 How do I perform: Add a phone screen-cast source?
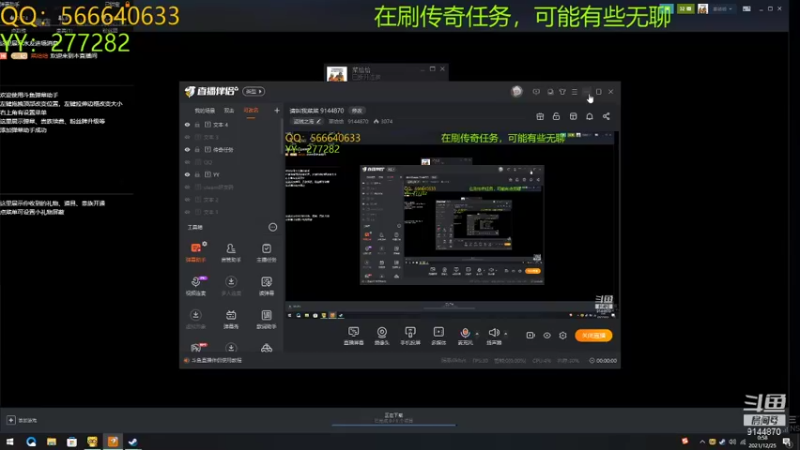pyautogui.click(x=410, y=336)
